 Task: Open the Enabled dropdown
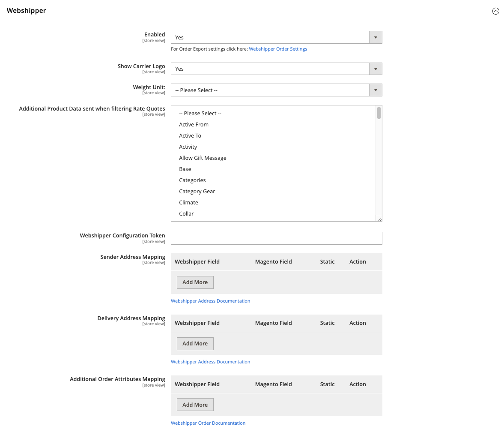tap(277, 37)
